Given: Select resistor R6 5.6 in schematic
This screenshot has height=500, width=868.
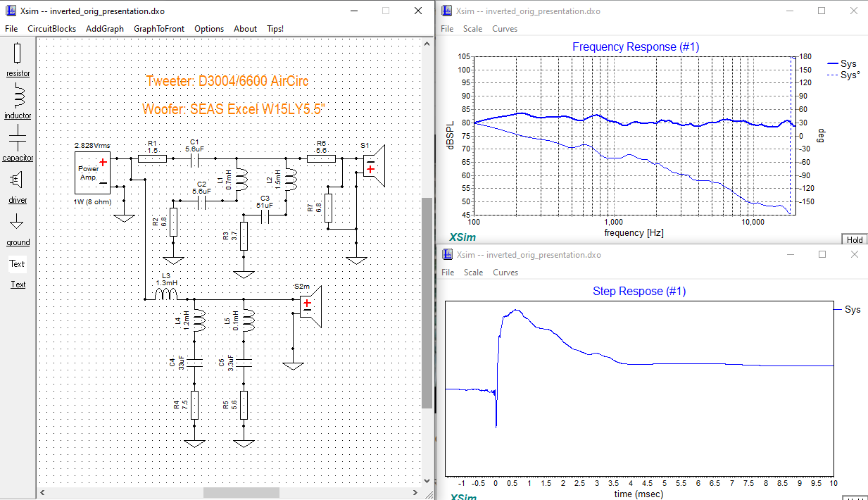Looking at the screenshot, I should pyautogui.click(x=321, y=158).
